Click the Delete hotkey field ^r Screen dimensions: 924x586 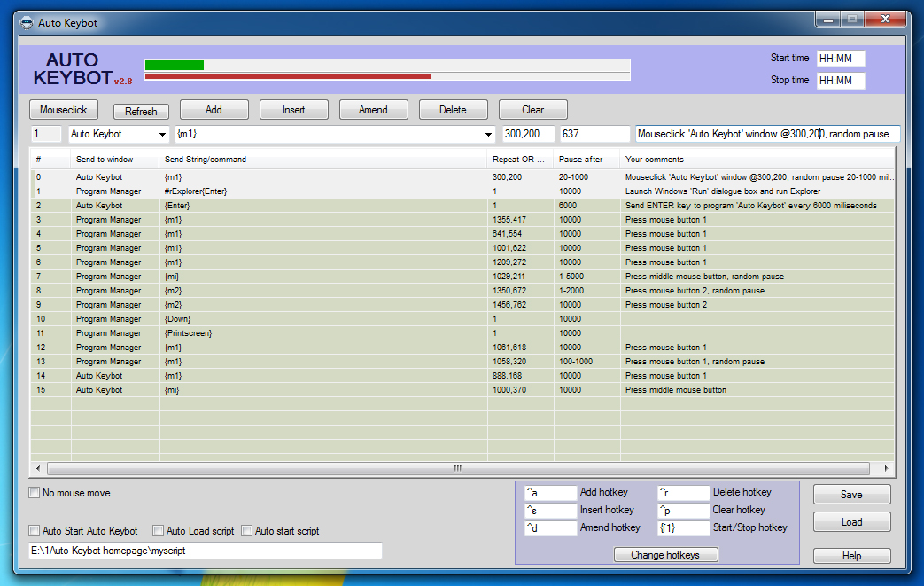[683, 492]
